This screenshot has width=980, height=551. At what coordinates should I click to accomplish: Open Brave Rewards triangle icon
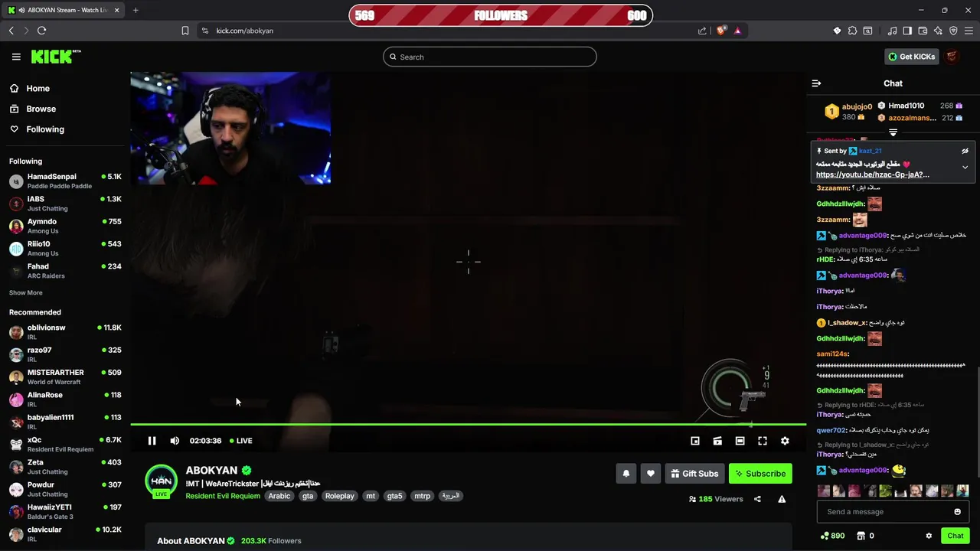click(x=737, y=31)
